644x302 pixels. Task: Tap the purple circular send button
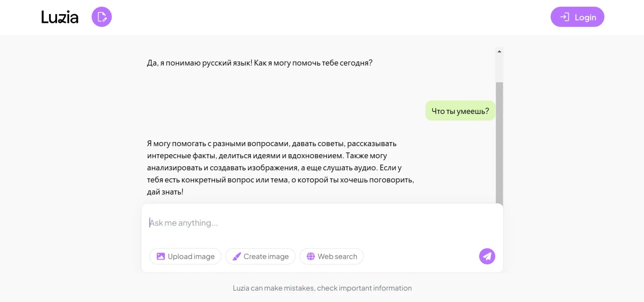pyautogui.click(x=487, y=256)
